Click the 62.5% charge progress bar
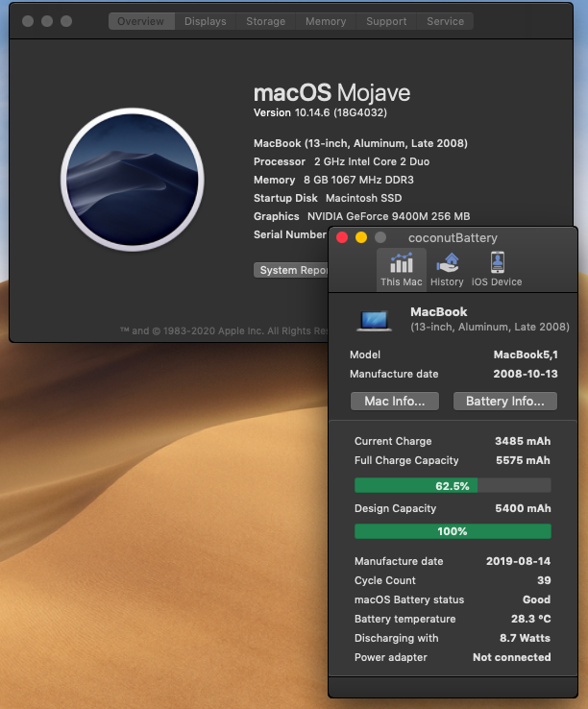The width and height of the screenshot is (588, 709). [453, 485]
